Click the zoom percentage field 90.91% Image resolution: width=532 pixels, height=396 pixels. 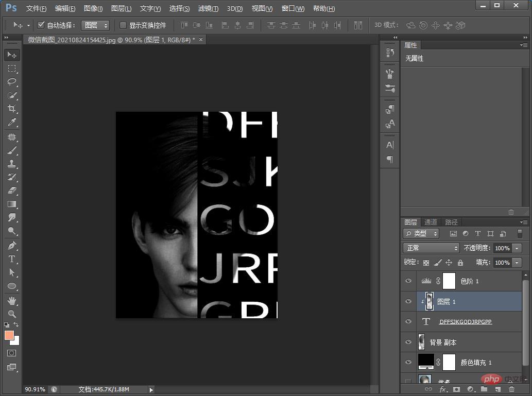pyautogui.click(x=35, y=389)
